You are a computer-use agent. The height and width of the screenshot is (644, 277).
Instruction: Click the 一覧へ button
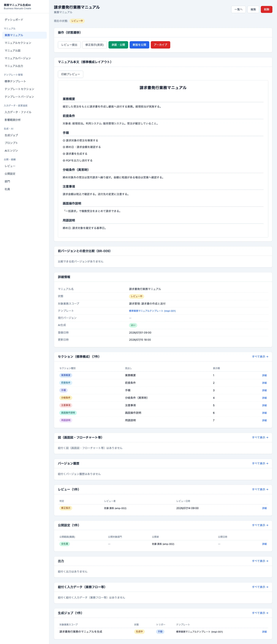point(238,10)
